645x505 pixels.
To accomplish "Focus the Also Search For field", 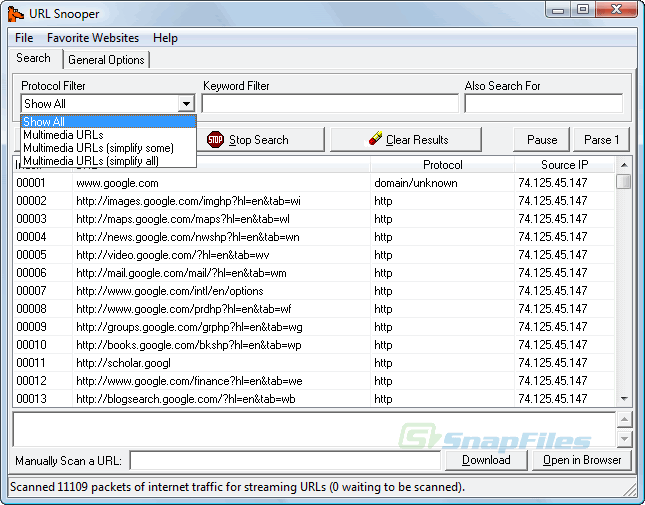I will point(543,103).
